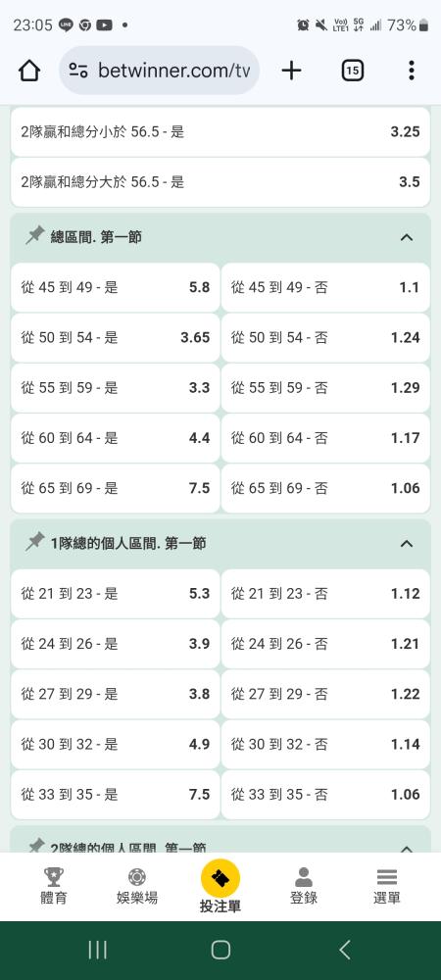Screen dimensions: 441x980
Task: Select 從 24 到 26 - 是 at 3.9
Action: 116,644
